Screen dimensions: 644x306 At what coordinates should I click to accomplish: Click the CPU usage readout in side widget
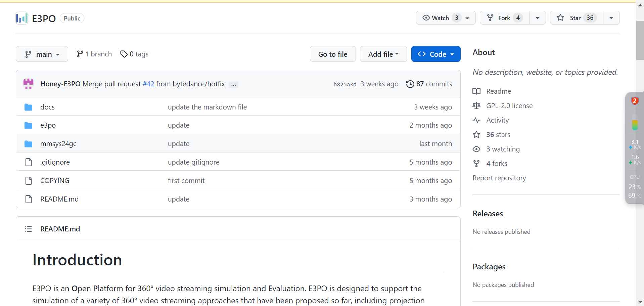click(x=635, y=186)
